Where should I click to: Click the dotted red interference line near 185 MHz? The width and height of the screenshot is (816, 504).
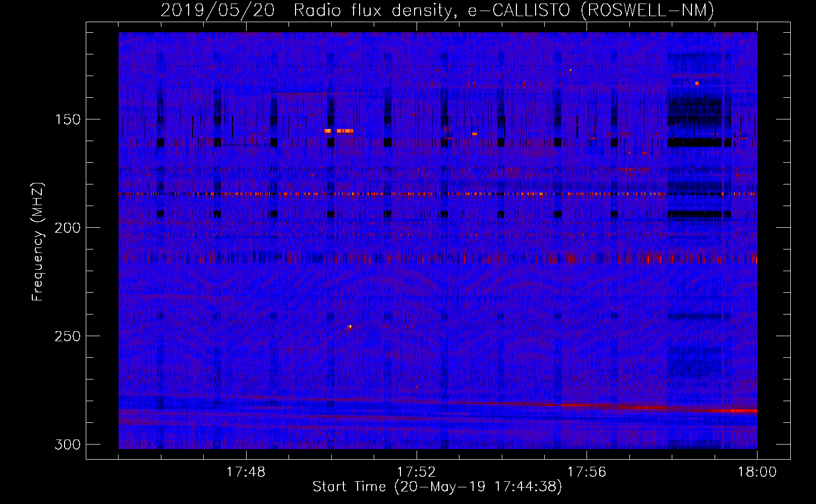coord(438,194)
